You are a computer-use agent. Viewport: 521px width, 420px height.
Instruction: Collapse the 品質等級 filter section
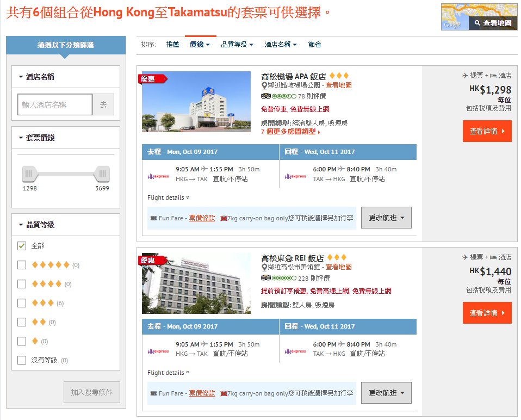[x=66, y=225]
